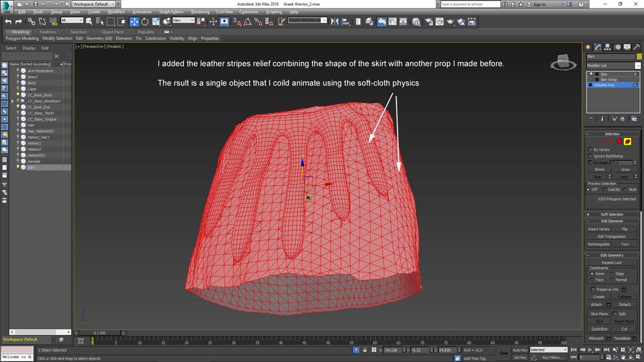
Task: Toggle the Skin modifier lightbulb
Action: (591, 74)
